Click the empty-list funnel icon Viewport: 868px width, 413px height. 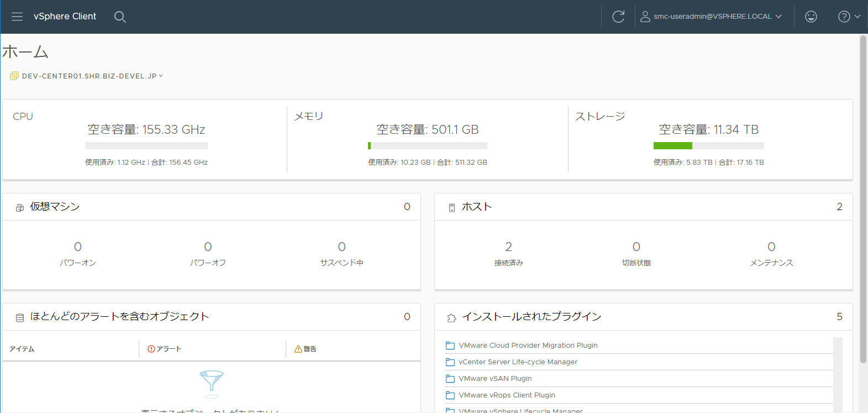tap(212, 384)
